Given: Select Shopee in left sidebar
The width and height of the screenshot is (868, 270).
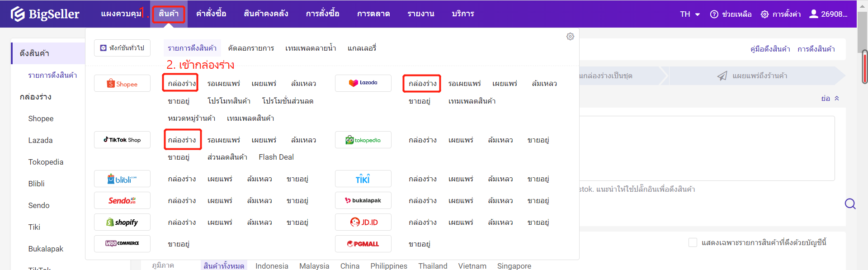Looking at the screenshot, I should (x=41, y=118).
